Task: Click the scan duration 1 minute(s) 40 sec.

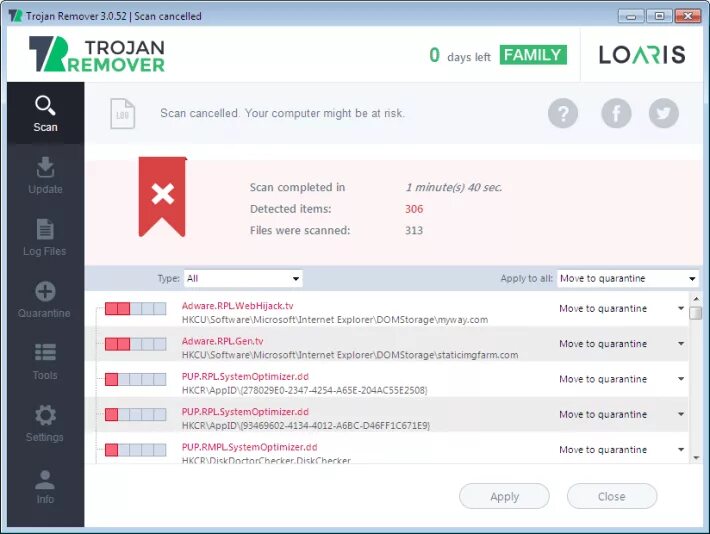Action: point(454,188)
